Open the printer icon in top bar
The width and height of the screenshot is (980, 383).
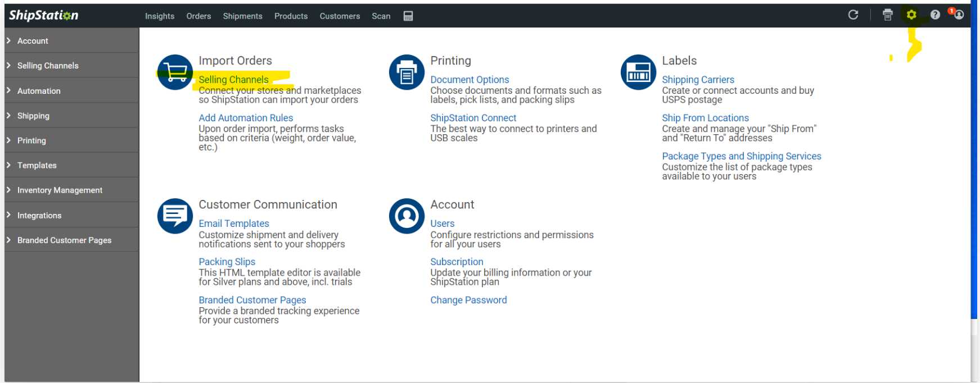pos(887,15)
